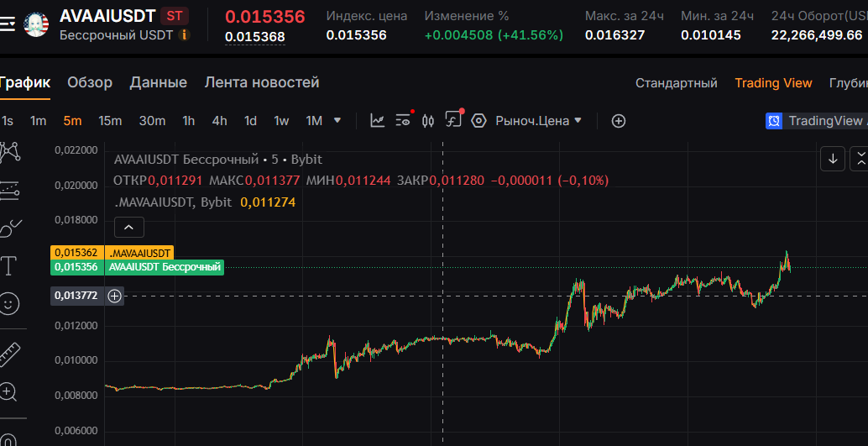Switch to the График tab
The width and height of the screenshot is (868, 446).
[24, 83]
